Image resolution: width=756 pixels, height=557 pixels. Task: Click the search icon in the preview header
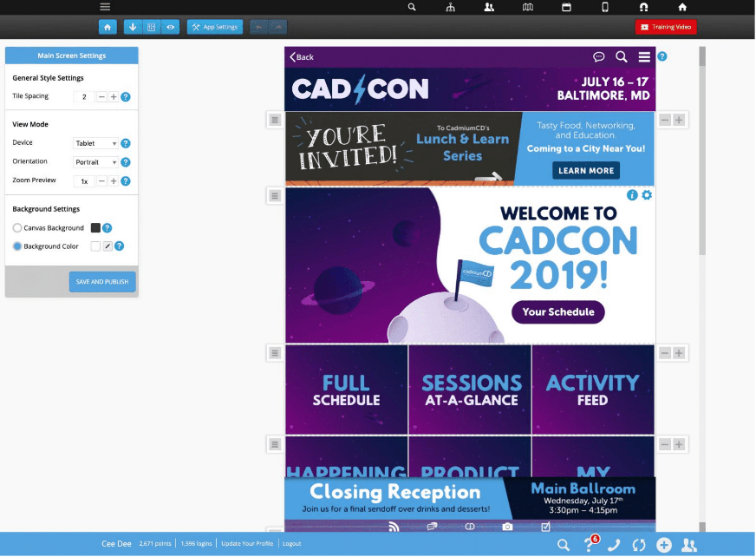[622, 57]
